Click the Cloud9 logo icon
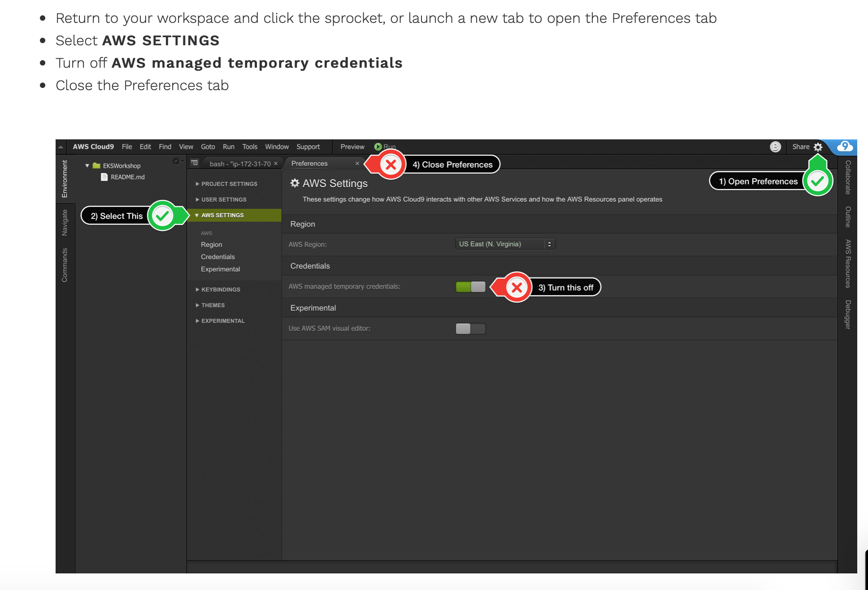Screen dimensions: 868x590 [845, 146]
